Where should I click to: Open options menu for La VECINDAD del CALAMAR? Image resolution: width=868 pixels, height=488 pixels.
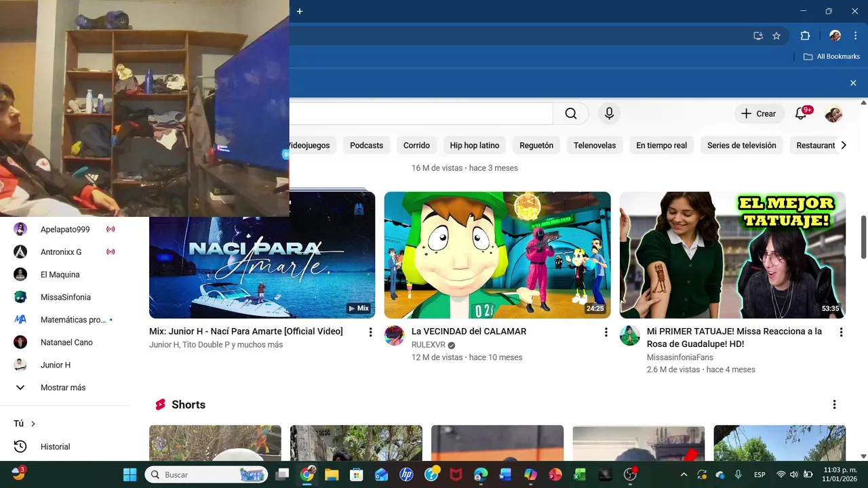point(606,332)
